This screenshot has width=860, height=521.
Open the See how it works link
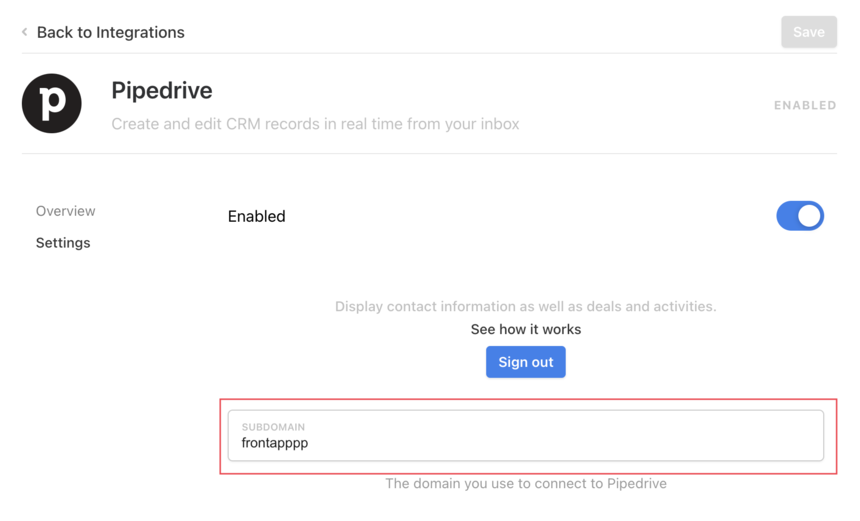click(525, 329)
